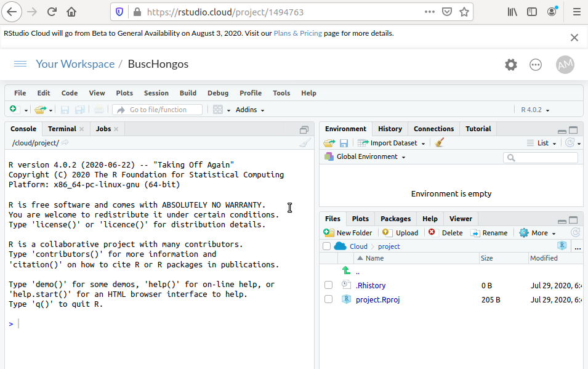Image resolution: width=588 pixels, height=369 pixels.
Task: Click the clear environment broom icon
Action: 439,143
